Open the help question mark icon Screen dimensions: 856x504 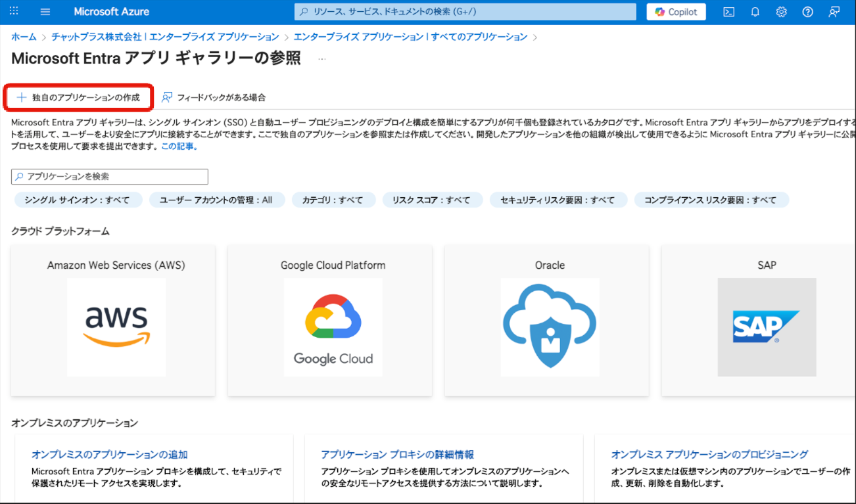tap(808, 12)
